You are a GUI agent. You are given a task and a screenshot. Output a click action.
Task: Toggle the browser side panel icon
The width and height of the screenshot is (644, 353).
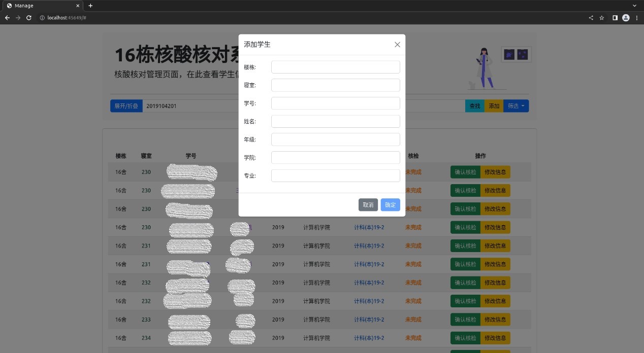615,18
